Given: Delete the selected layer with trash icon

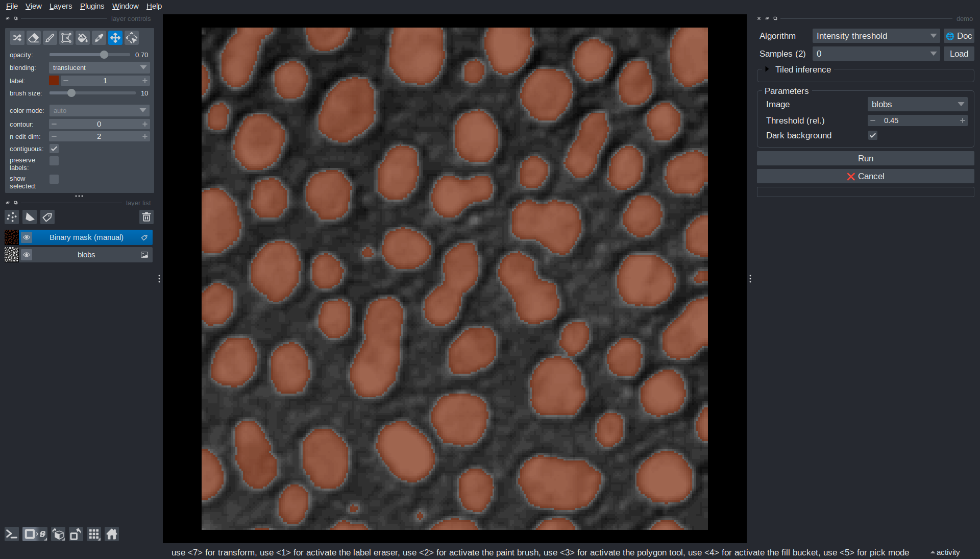Looking at the screenshot, I should 146,217.
